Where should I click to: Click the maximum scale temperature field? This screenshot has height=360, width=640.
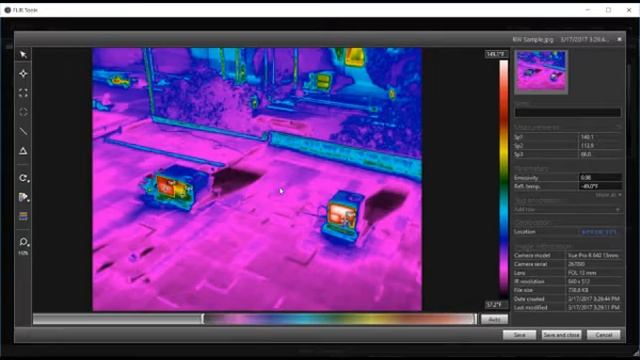[496, 54]
